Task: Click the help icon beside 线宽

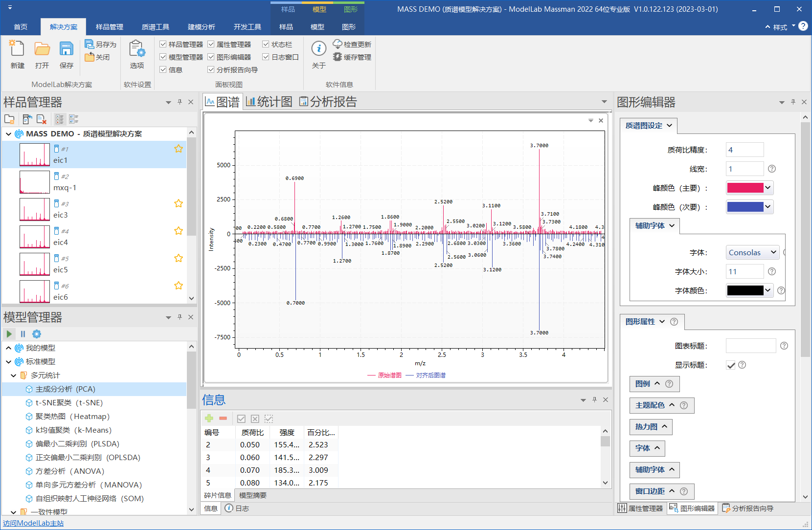Action: tap(772, 169)
